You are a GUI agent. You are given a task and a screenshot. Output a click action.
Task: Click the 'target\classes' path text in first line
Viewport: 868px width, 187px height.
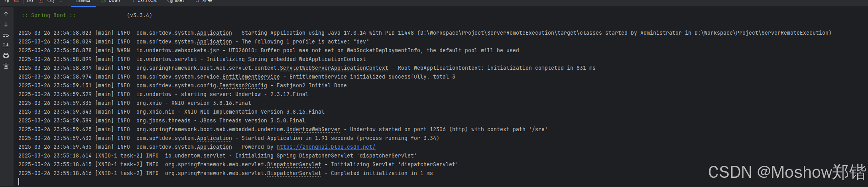[580, 33]
